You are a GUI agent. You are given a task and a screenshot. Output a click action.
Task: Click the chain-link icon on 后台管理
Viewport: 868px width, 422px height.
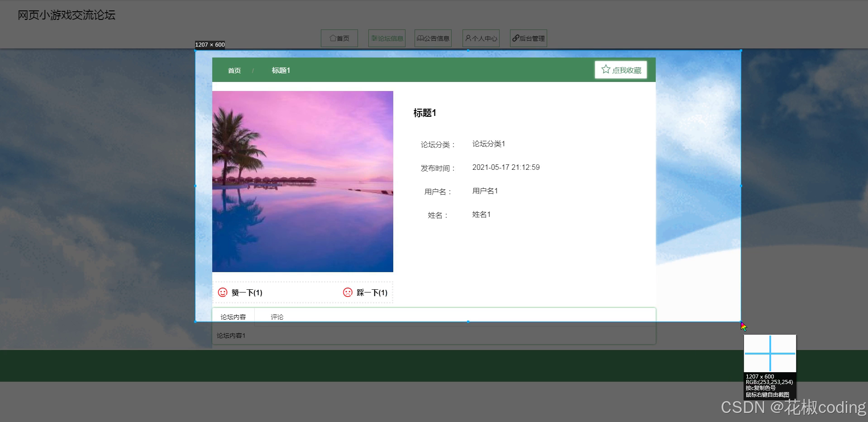(x=515, y=38)
